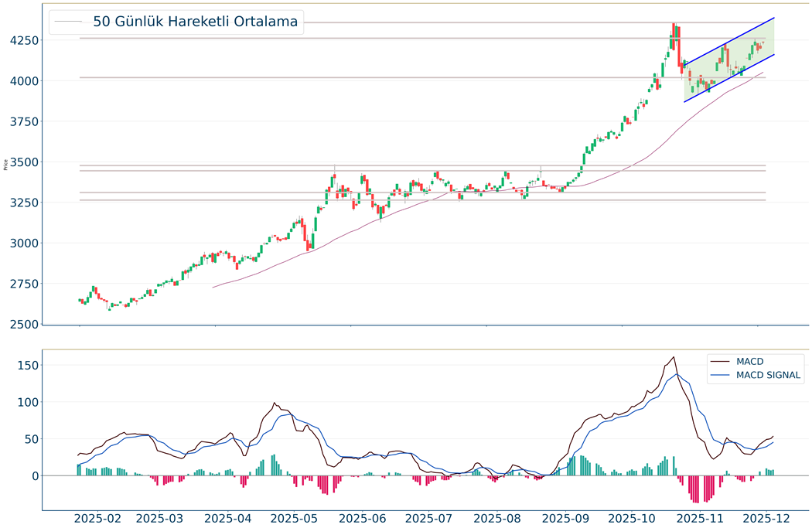The height and width of the screenshot is (528, 812).
Task: Click the 0 label on MACD axis
Action: 33,476
